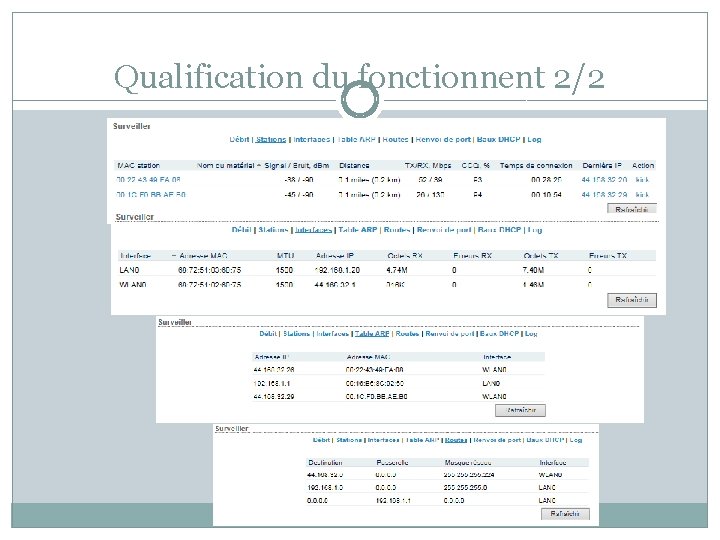Viewport: 720px width, 540px height.
Task: Select underlined Interfaces link in interfaces panel
Action: pyautogui.click(x=313, y=230)
